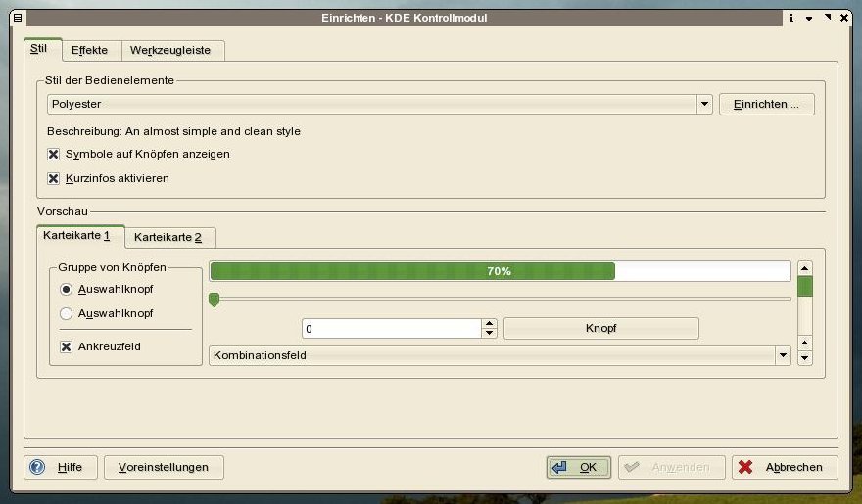862x504 pixels.
Task: Click the Knopf preview button
Action: [600, 328]
